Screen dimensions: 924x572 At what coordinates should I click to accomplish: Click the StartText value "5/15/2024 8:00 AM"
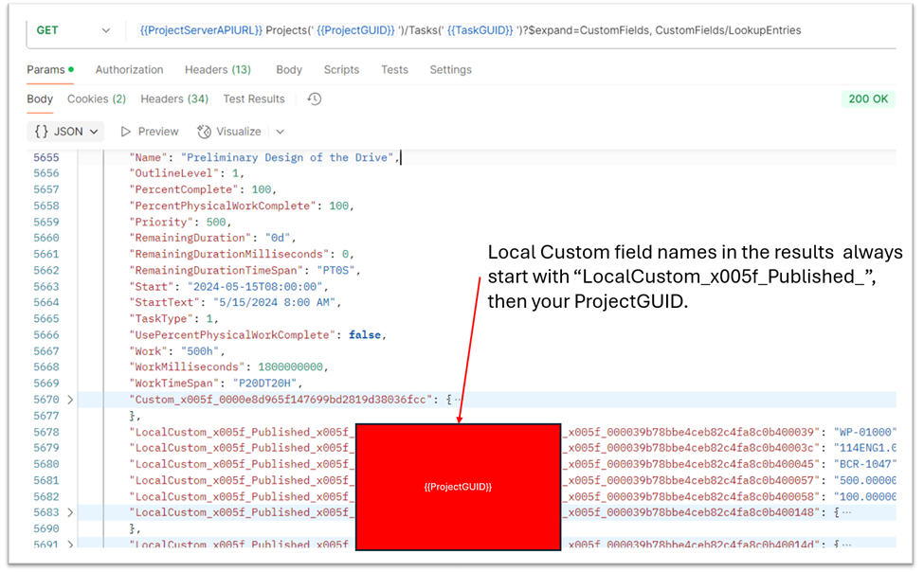(274, 302)
